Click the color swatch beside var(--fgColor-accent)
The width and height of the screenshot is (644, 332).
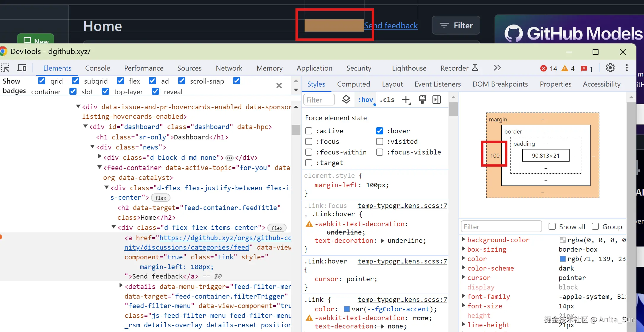(347, 309)
